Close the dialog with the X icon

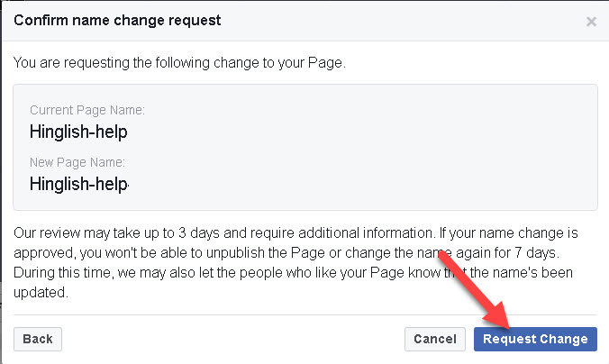591,21
